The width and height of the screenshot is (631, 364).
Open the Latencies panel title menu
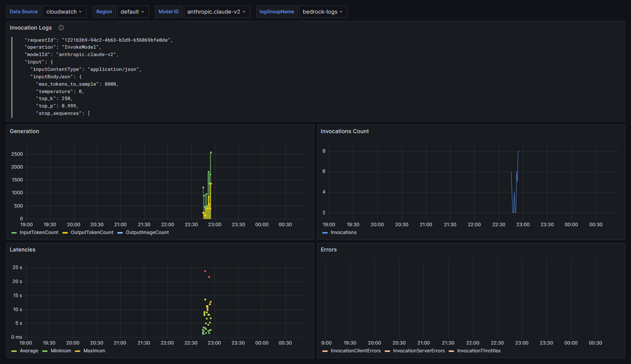[x=23, y=250]
